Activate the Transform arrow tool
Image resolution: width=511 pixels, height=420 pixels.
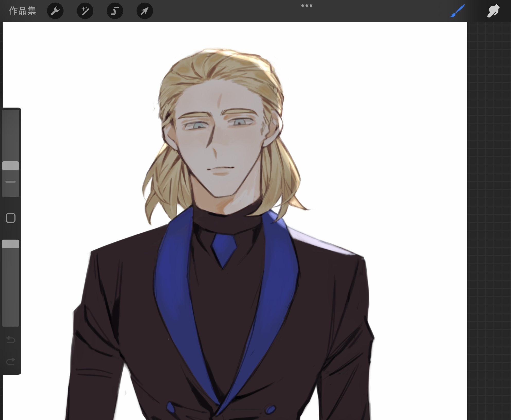click(145, 11)
